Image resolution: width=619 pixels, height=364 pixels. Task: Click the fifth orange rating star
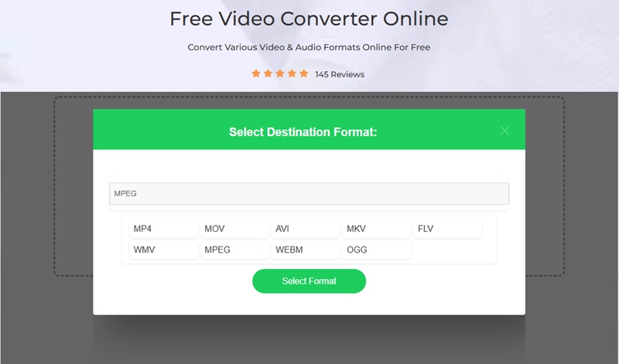coord(303,74)
